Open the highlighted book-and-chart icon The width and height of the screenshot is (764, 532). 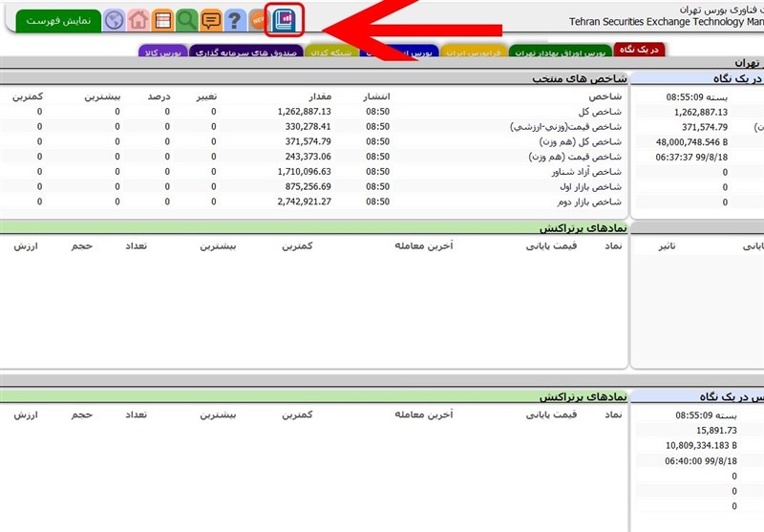pos(284,19)
